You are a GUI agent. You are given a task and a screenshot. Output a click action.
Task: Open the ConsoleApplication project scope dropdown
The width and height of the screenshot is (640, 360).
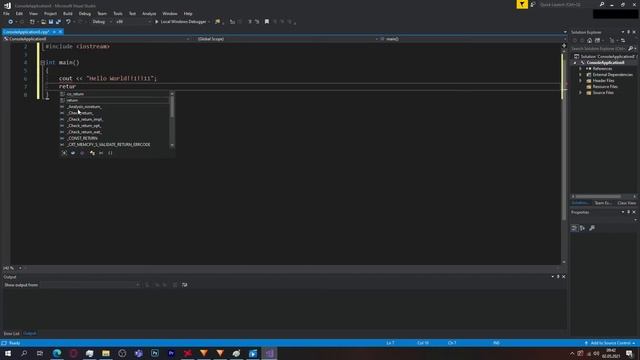(x=96, y=39)
